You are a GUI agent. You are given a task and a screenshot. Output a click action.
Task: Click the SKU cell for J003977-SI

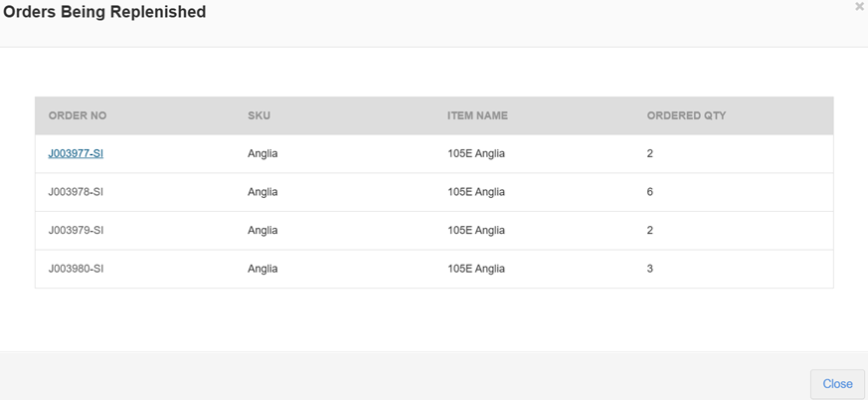tap(262, 153)
